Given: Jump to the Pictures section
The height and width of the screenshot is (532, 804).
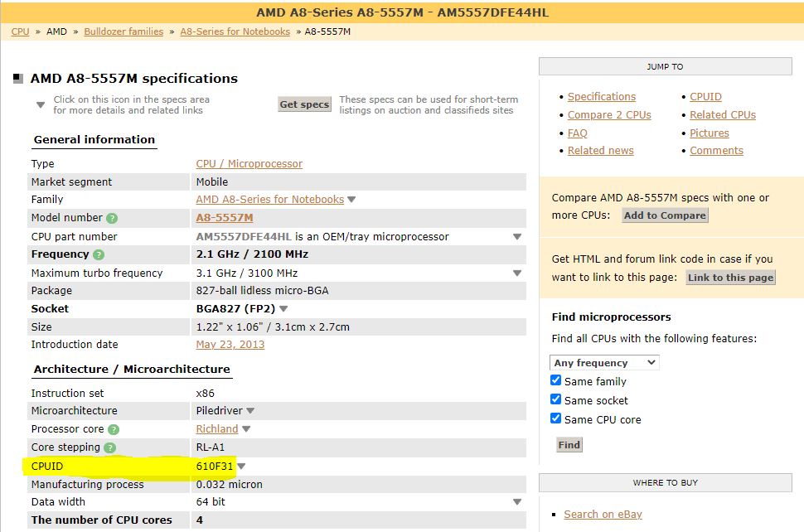Looking at the screenshot, I should point(710,133).
